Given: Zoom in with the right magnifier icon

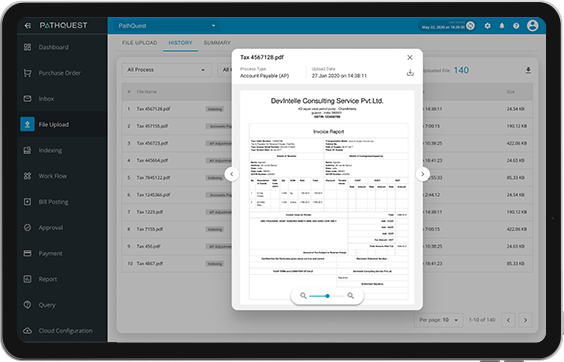Looking at the screenshot, I should 350,296.
